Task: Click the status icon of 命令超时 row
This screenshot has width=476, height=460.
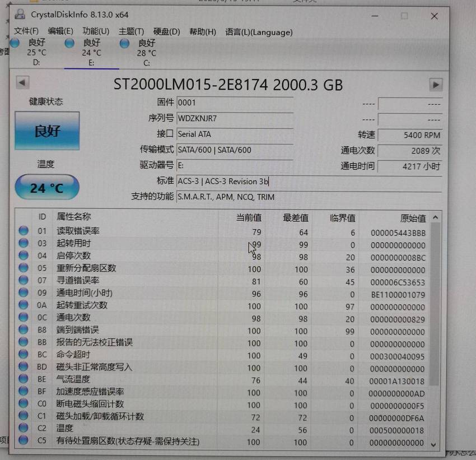Action: click(x=24, y=354)
